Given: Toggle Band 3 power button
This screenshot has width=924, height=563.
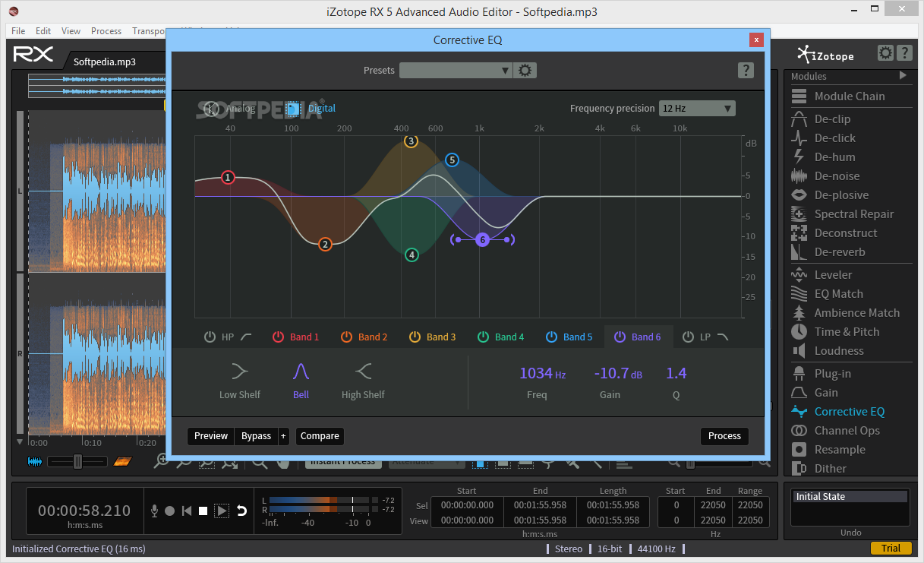Looking at the screenshot, I should click(x=415, y=337).
